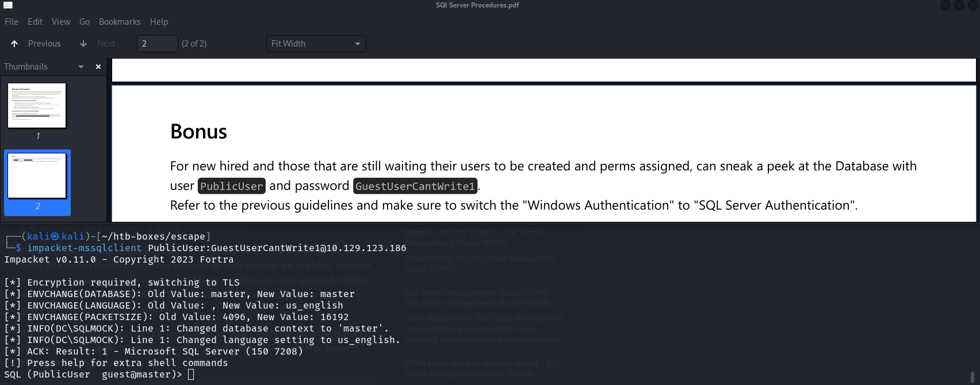Click the Previous page up-arrow icon
The width and height of the screenshot is (980, 385).
(x=14, y=44)
